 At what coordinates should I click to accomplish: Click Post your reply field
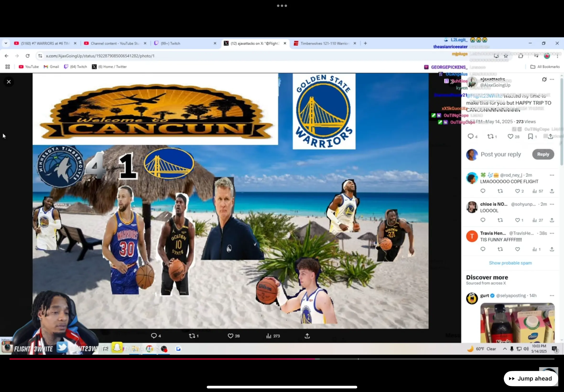coord(501,154)
